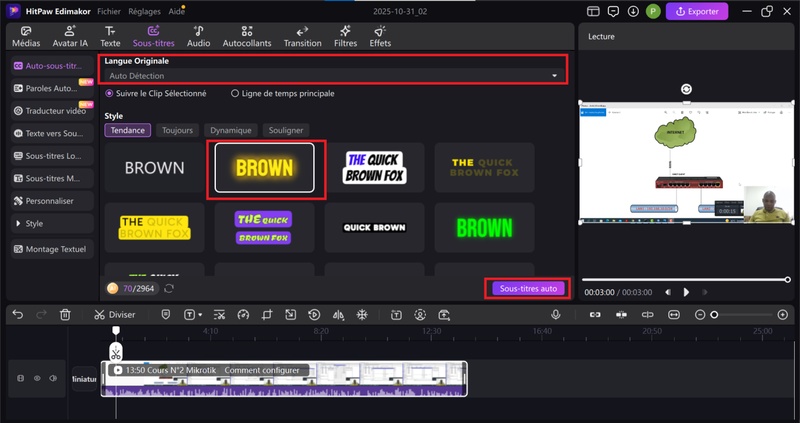
Task: Choose the Dynamique style category
Action: tap(231, 130)
